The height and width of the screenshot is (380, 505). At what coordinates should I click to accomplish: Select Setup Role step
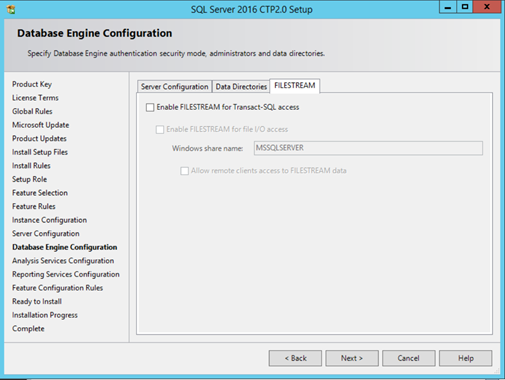pyautogui.click(x=29, y=179)
